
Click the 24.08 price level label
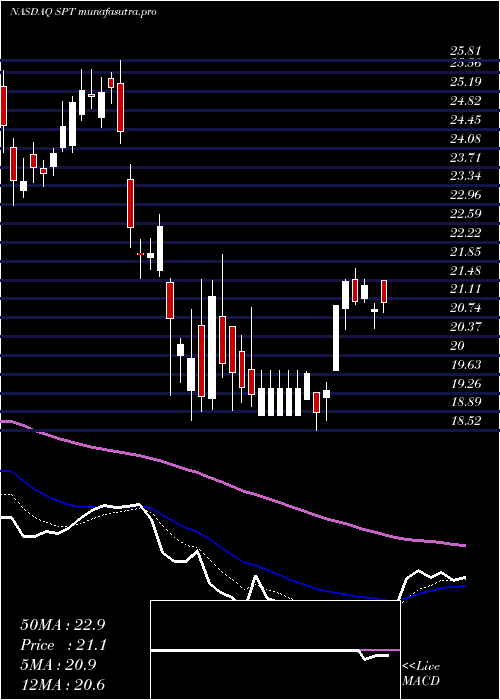(465, 138)
